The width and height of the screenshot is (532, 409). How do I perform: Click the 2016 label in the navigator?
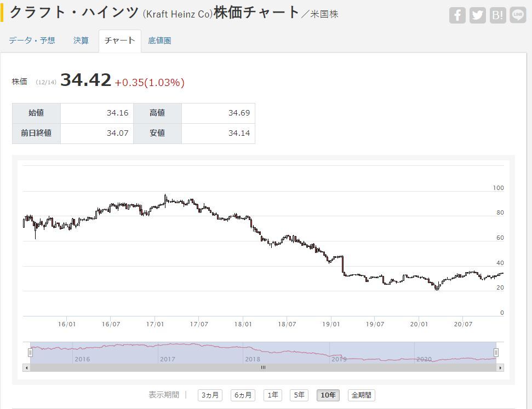[x=82, y=359]
